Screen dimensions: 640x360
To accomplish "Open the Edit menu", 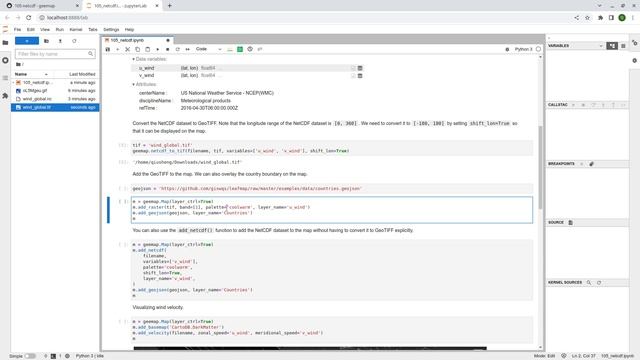I will click(31, 29).
